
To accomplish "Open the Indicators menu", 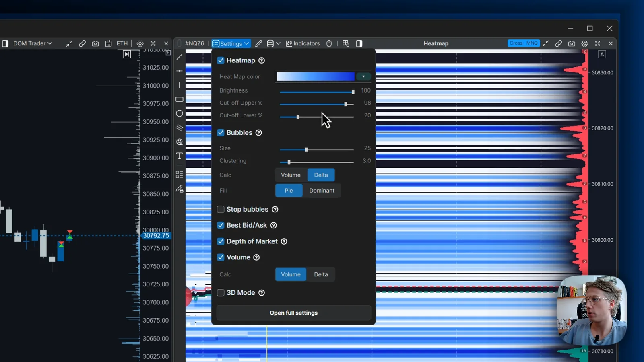I will [x=303, y=43].
